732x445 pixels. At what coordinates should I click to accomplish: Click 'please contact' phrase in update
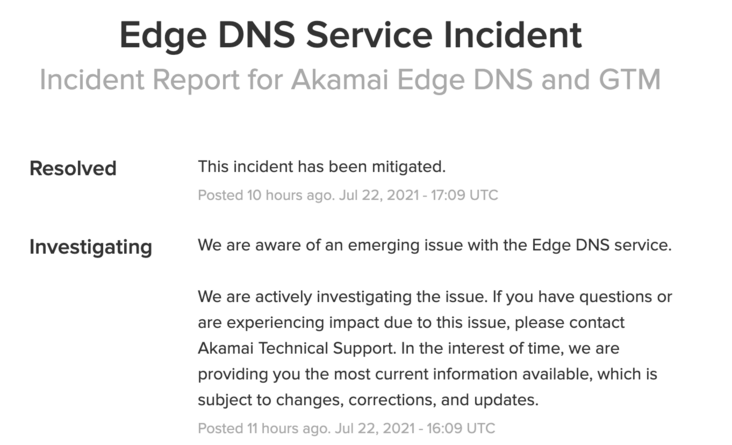[x=570, y=323]
